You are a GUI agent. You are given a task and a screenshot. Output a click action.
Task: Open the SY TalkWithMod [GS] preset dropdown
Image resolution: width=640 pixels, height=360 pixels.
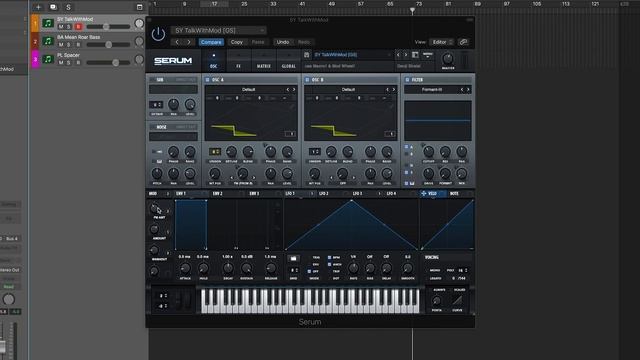[x=218, y=31]
